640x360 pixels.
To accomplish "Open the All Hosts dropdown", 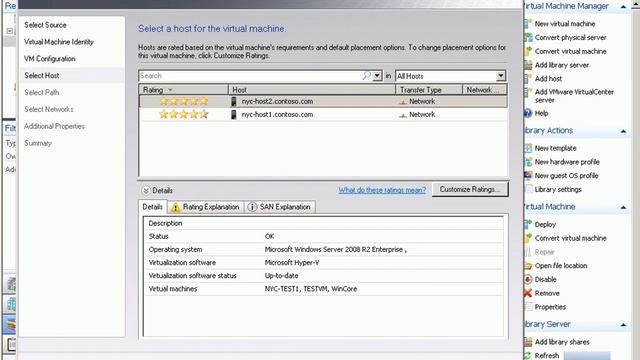I will (x=501, y=76).
